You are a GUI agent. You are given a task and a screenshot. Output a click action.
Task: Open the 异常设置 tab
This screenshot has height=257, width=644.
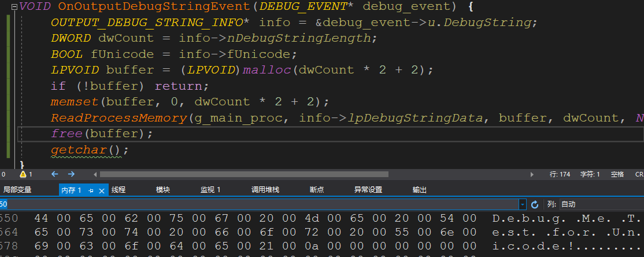coord(368,189)
